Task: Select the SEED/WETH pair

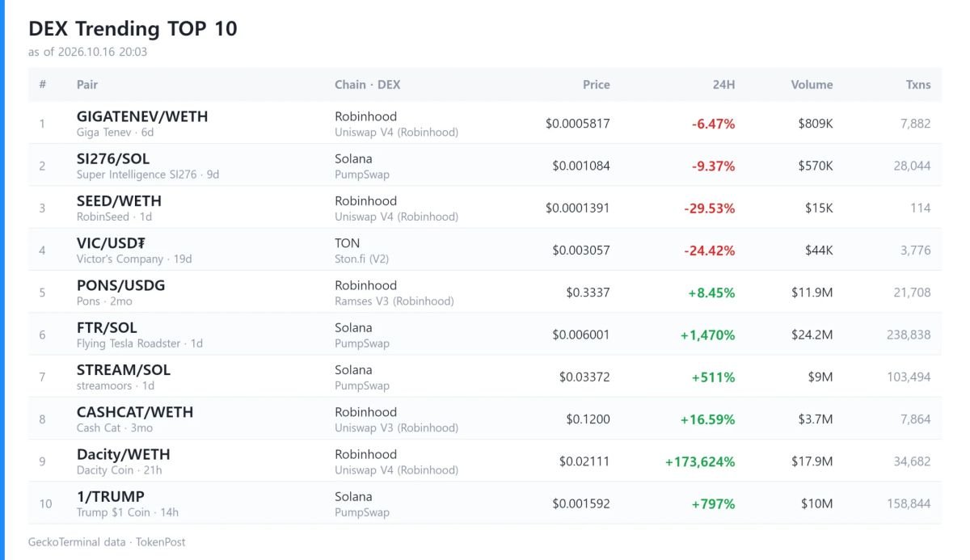Action: (119, 200)
